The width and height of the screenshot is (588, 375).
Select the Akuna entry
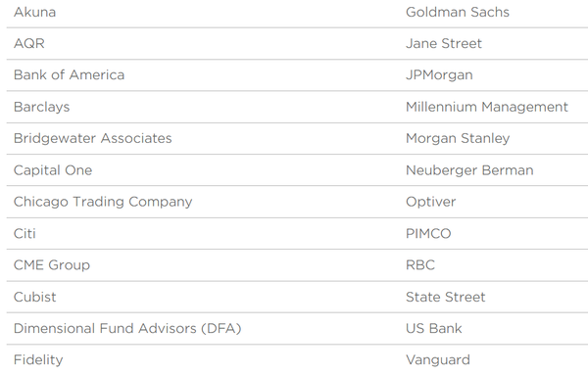[x=35, y=12]
